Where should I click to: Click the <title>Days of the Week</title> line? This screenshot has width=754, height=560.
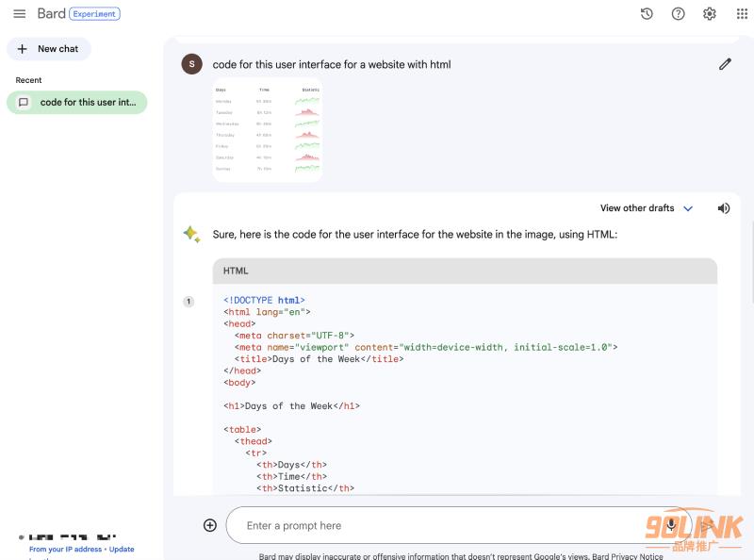click(319, 359)
